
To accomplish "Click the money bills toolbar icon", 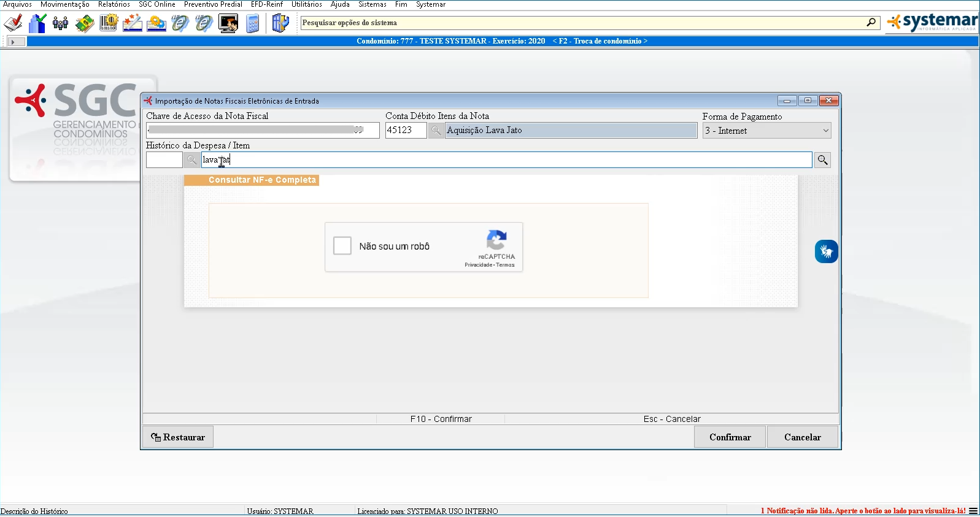I will tap(84, 23).
